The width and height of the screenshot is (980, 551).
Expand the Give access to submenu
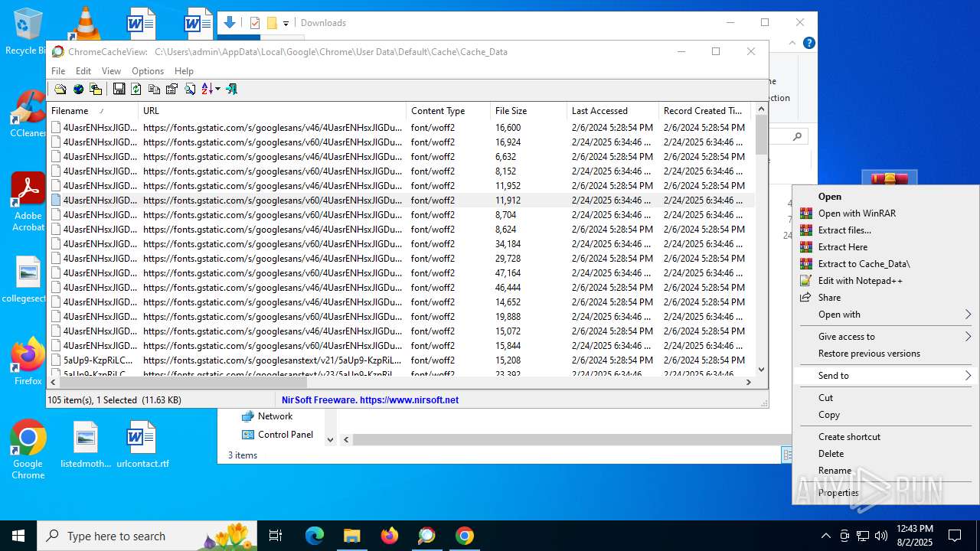tap(886, 337)
